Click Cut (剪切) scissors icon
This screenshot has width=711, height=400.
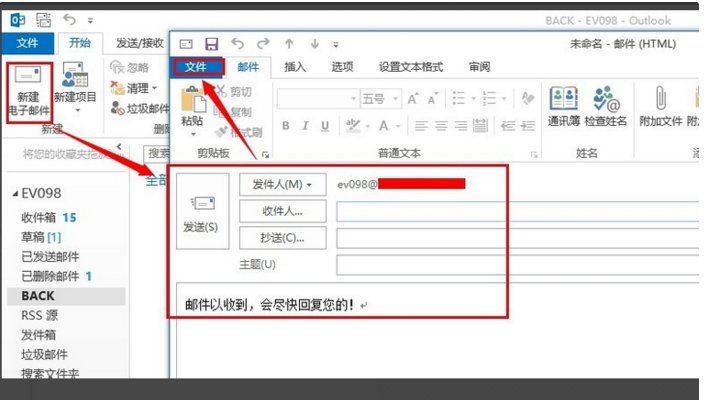tap(221, 91)
